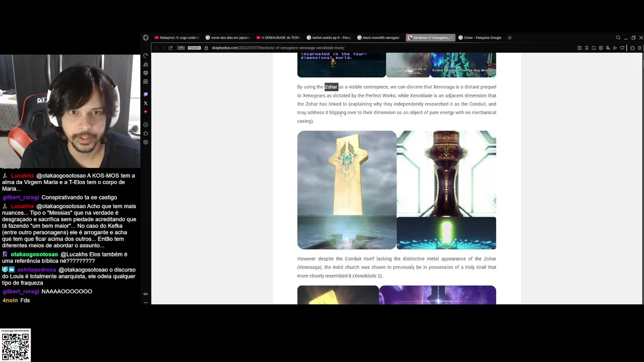
Task: Open the extensions cube icon in toolbar
Action: coord(632,48)
